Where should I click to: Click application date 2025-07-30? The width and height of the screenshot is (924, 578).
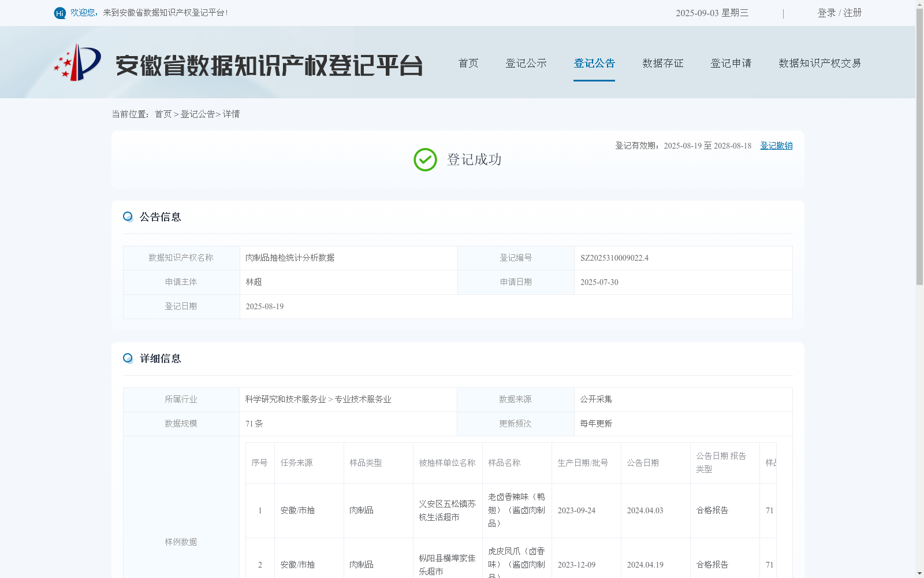pos(599,282)
